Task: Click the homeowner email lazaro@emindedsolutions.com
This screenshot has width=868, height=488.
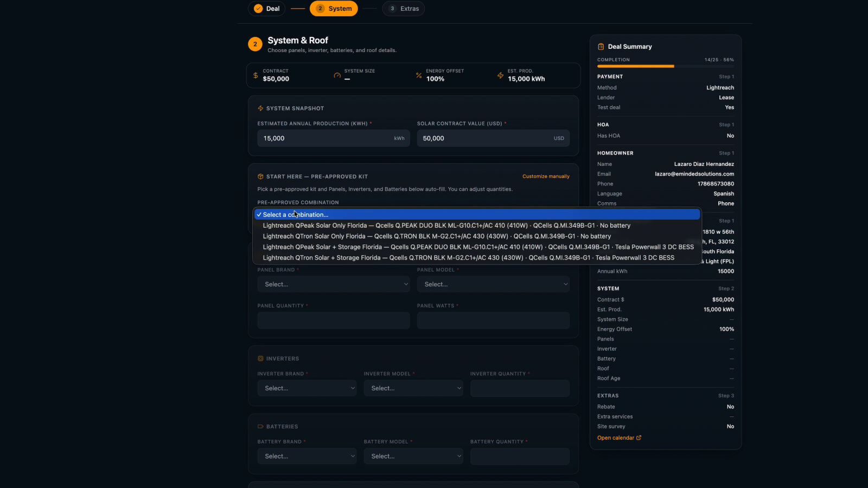Action: tap(694, 174)
